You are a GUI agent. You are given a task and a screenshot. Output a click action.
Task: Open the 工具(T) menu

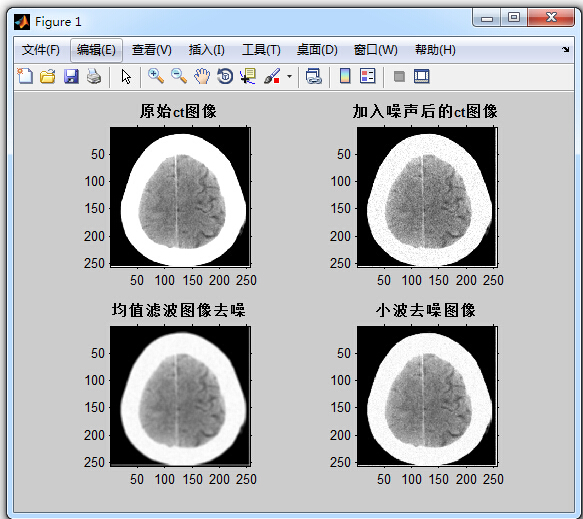261,50
